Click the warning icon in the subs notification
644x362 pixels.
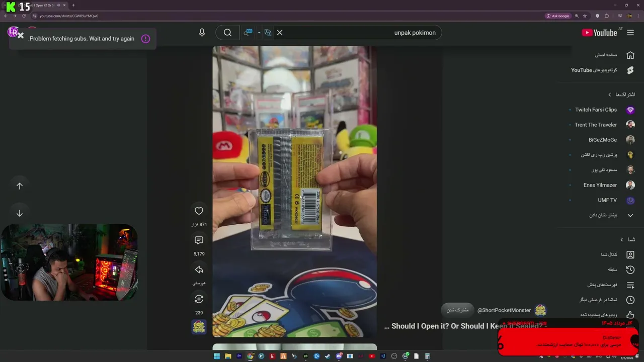coord(145,39)
